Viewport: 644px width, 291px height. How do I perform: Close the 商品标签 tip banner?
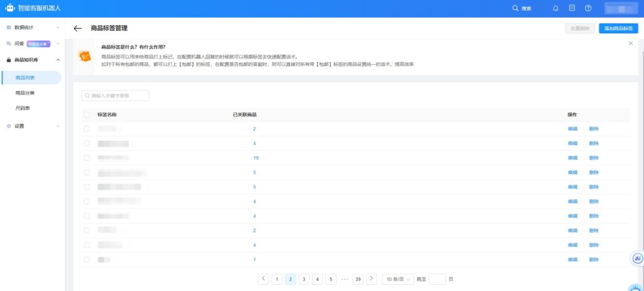point(630,43)
